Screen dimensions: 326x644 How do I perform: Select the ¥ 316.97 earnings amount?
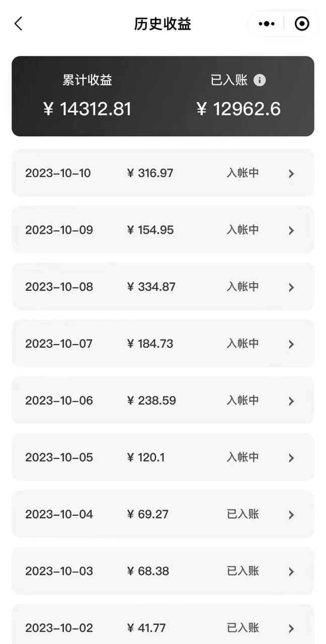pyautogui.click(x=150, y=173)
